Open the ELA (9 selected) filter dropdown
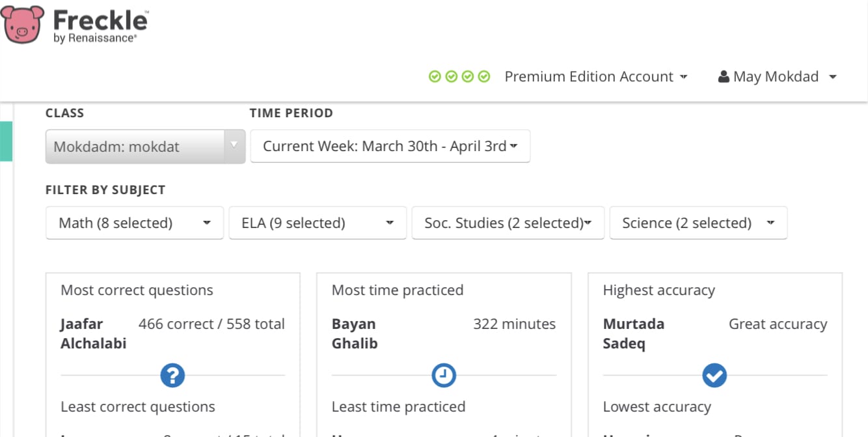The image size is (868, 437). (317, 223)
